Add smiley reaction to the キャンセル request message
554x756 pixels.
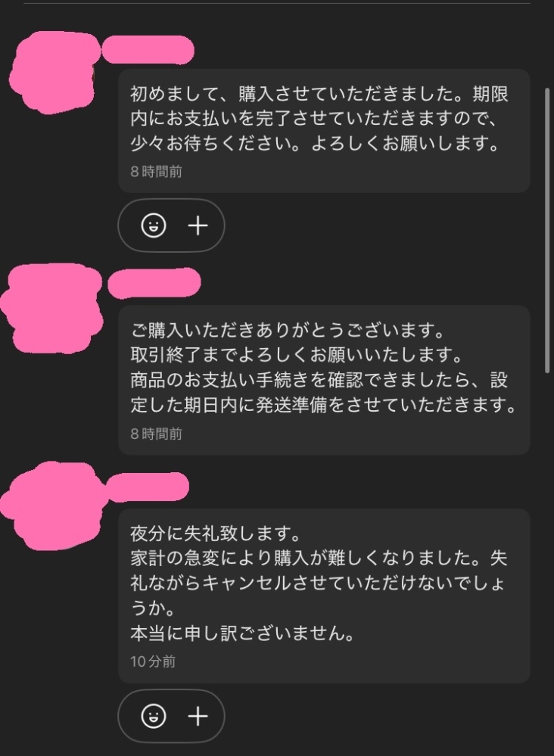tap(154, 716)
